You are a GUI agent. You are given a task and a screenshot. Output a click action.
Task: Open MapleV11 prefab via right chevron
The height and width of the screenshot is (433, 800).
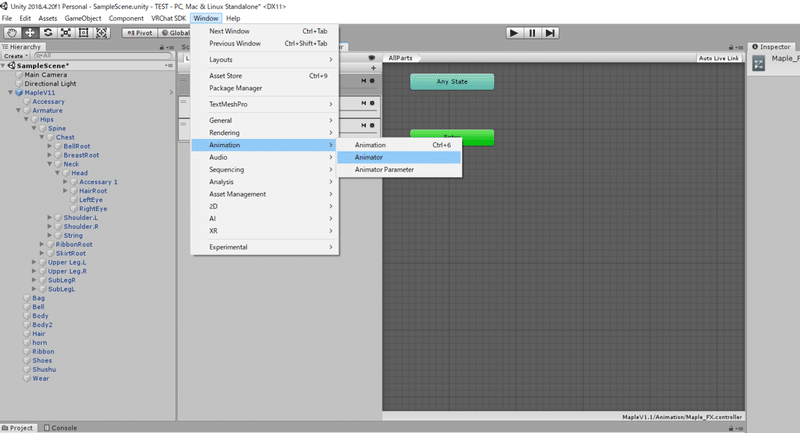[x=171, y=93]
